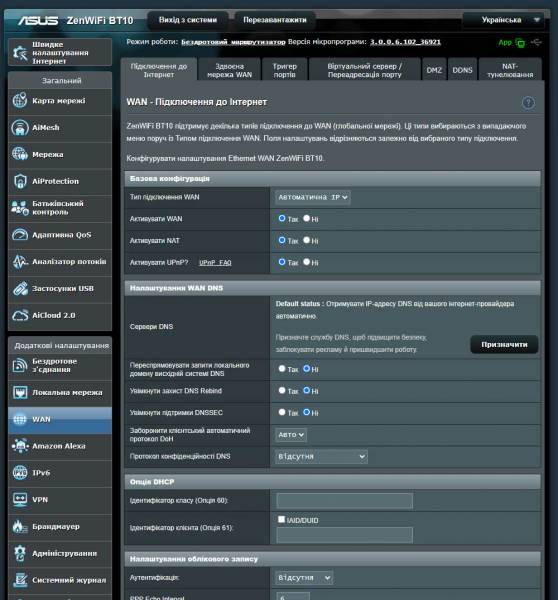Open the NAT-тунелювання tab

(510, 70)
